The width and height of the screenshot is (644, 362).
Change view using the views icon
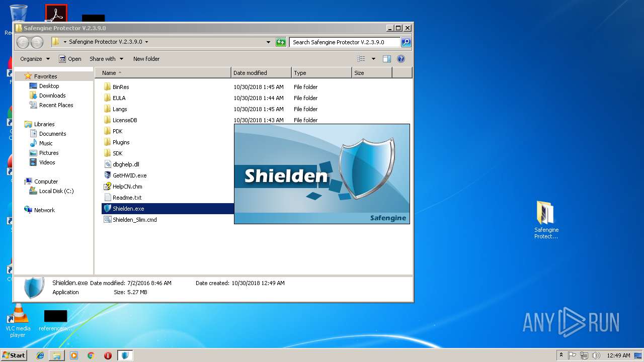[x=361, y=59]
